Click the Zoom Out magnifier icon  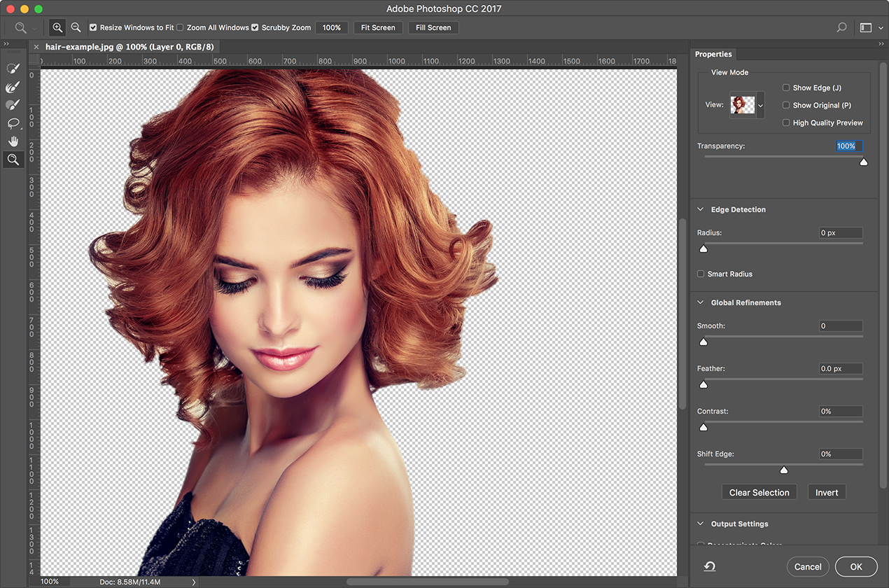76,28
